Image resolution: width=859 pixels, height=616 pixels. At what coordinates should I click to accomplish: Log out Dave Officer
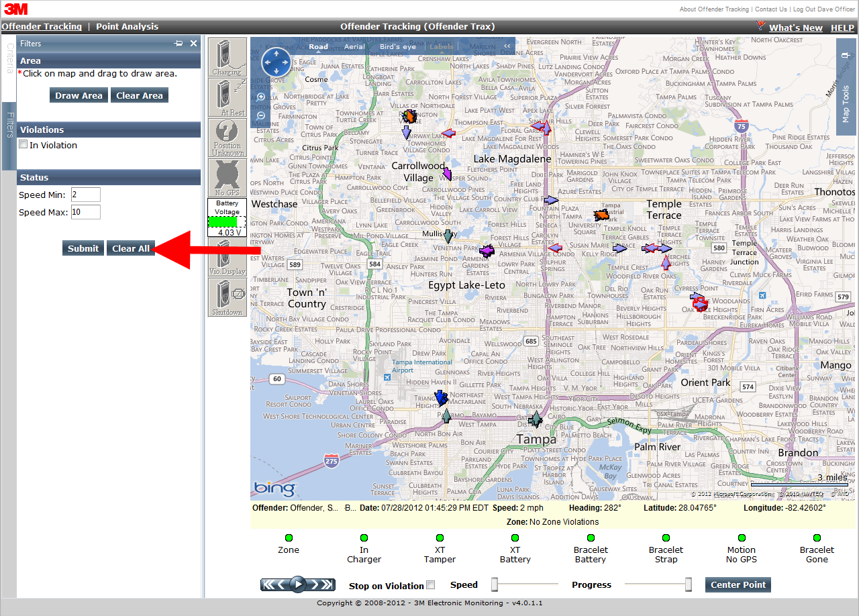pyautogui.click(x=824, y=9)
